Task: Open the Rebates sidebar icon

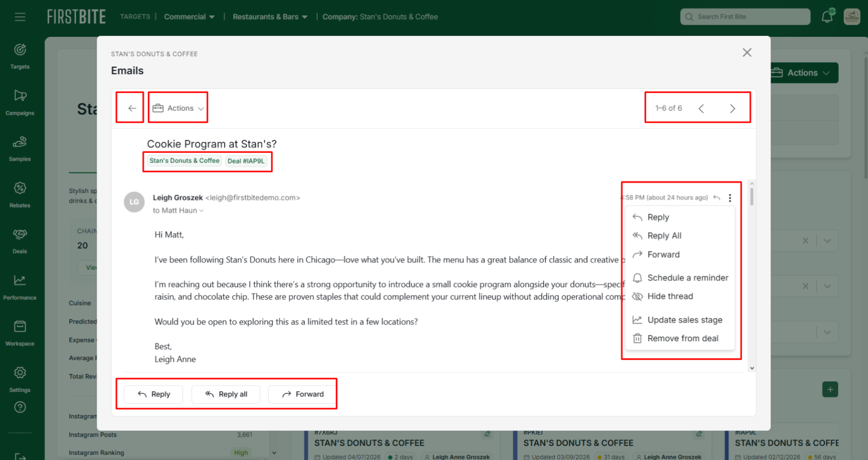Action: (x=20, y=189)
